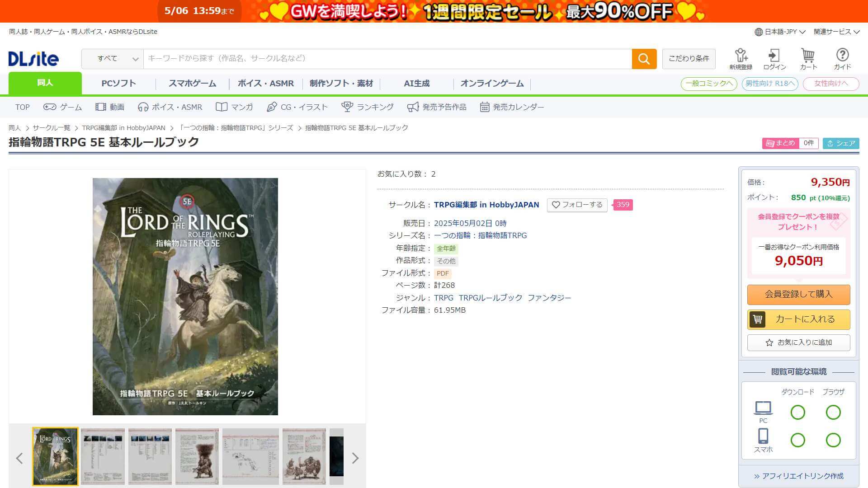Click the GW sale banner at top

click(434, 11)
